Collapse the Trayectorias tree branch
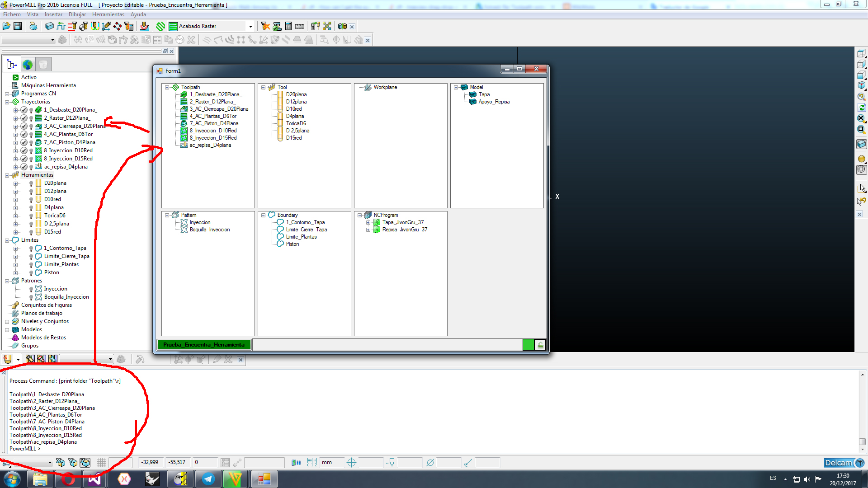Viewport: 868px width, 488px height. 7,102
